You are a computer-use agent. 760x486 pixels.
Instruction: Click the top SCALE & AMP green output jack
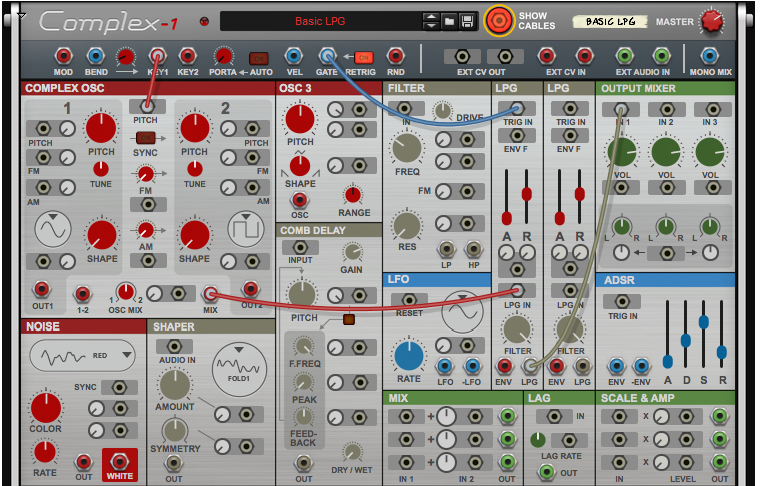[720, 416]
